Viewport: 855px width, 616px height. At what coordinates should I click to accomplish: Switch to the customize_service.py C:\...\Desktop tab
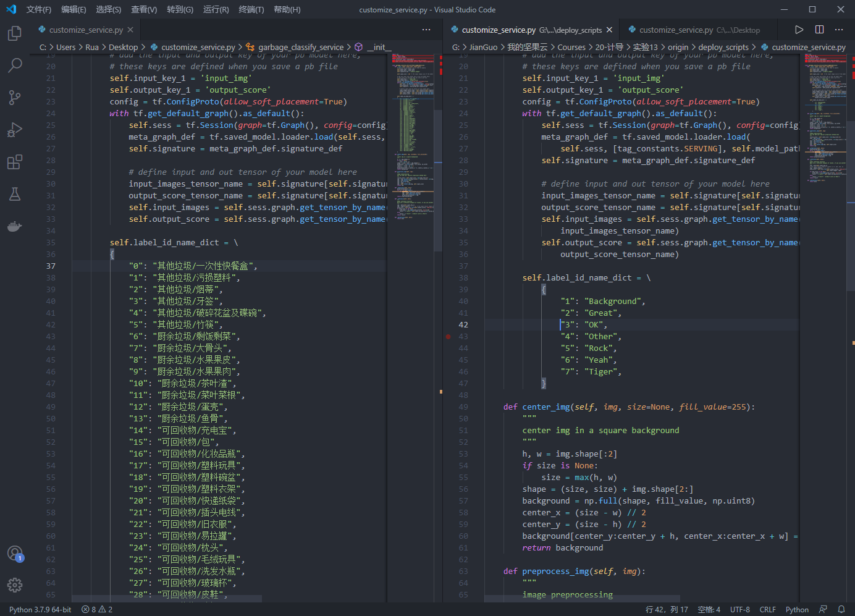tap(699, 30)
